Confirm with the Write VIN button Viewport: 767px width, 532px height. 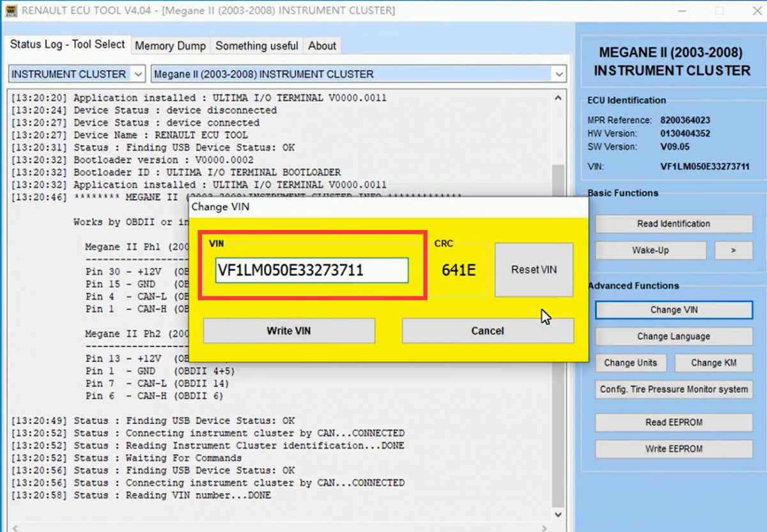coord(288,330)
